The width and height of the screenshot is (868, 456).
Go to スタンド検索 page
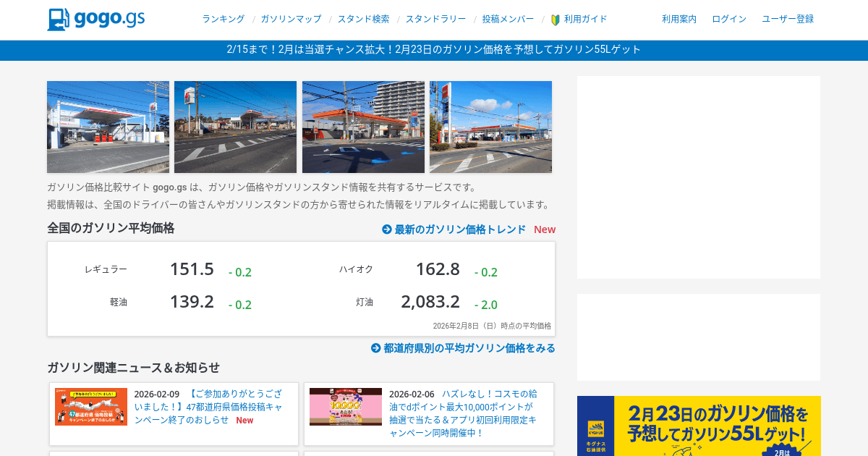tap(363, 20)
